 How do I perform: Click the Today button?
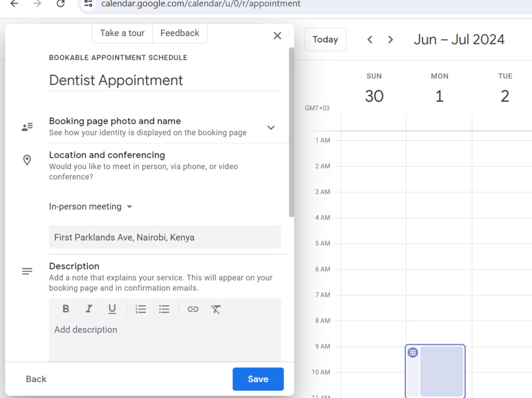tap(325, 39)
